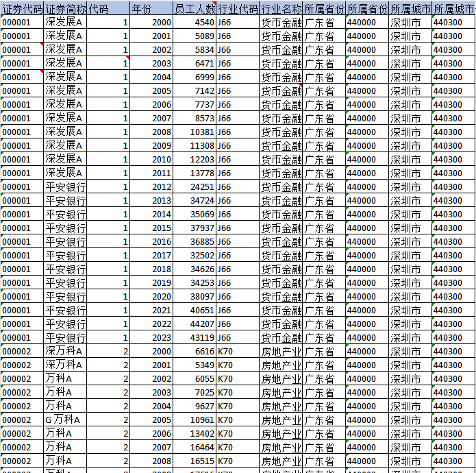
Task: Click 万科A in the 9627 row
Action: [x=65, y=406]
